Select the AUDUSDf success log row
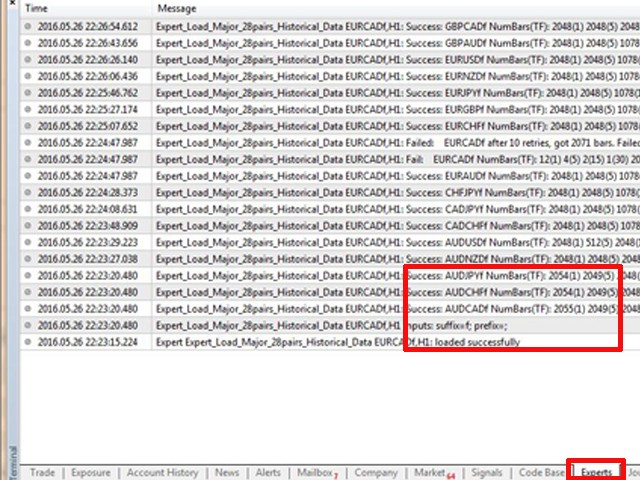Screen dimensions: 640x480 tap(330, 242)
